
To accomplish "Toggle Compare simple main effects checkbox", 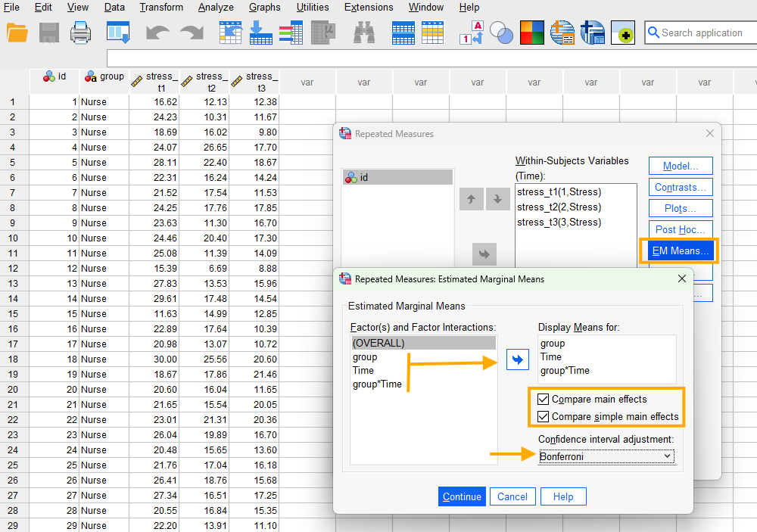I will pos(543,416).
